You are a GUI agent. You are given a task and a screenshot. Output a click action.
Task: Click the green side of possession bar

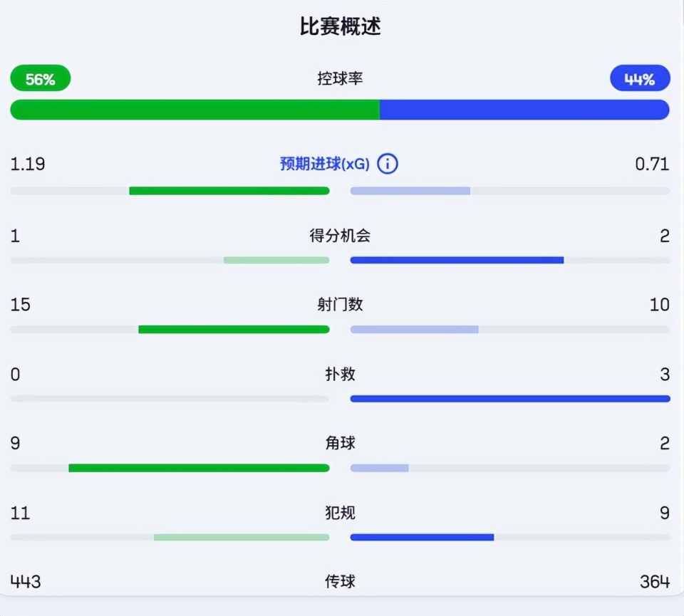[196, 110]
